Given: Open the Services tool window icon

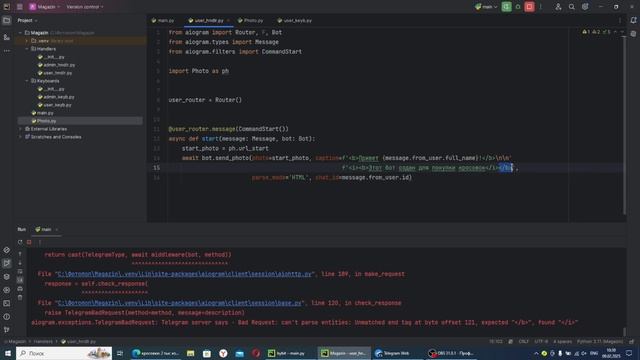Looking at the screenshot, I should pyautogui.click(x=7, y=290).
